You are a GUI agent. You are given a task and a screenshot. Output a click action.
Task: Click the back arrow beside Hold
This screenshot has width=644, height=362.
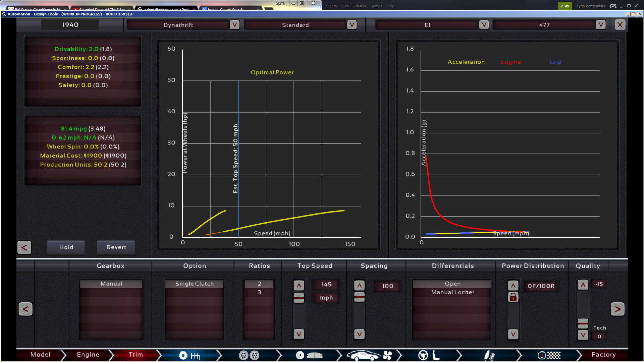pos(24,247)
